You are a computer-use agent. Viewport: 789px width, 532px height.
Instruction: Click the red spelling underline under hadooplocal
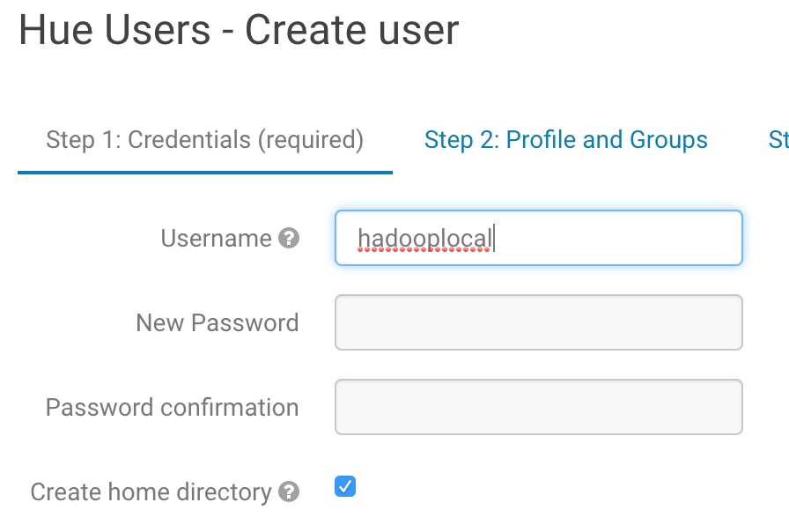pos(424,251)
